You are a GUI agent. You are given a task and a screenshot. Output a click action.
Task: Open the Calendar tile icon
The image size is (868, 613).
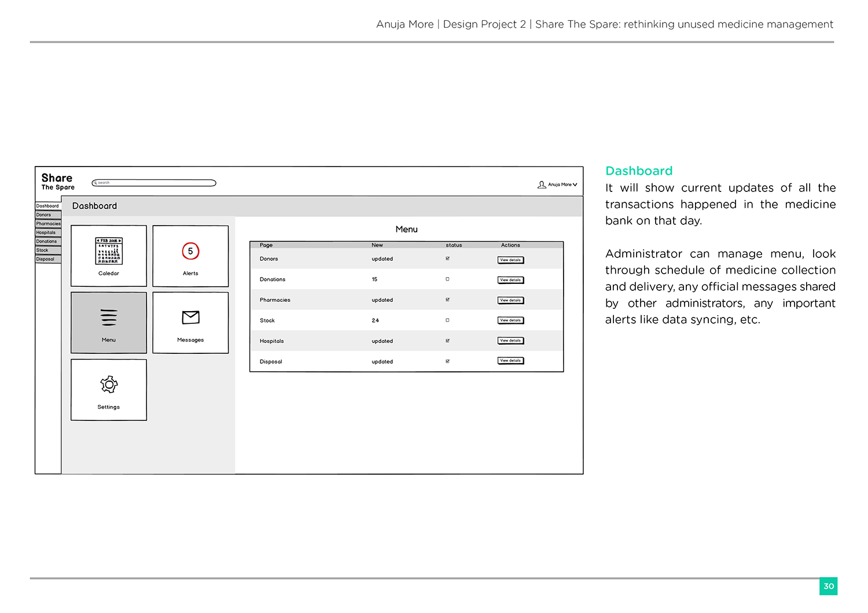coord(109,251)
